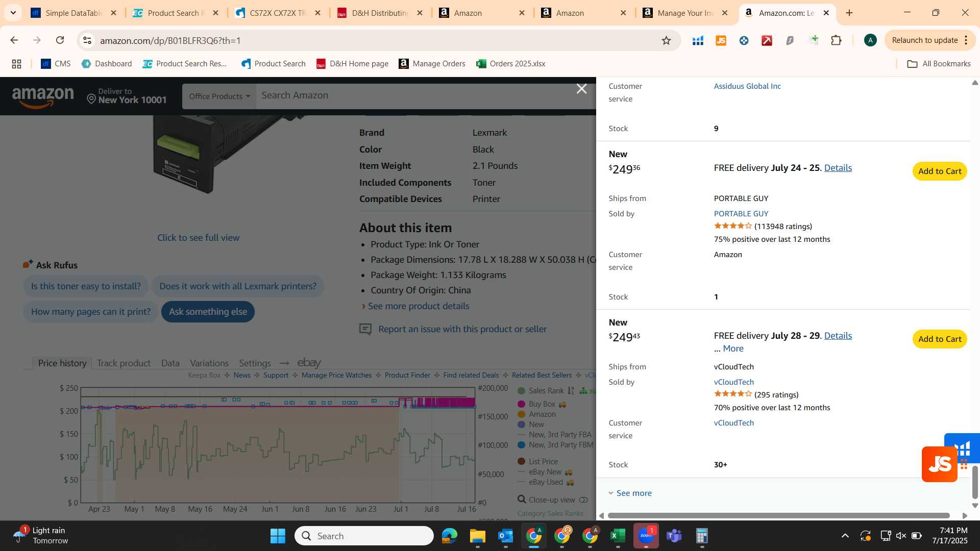Open PORTABLE GUY seller link
Viewport: 980px width, 551px height.
point(741,214)
